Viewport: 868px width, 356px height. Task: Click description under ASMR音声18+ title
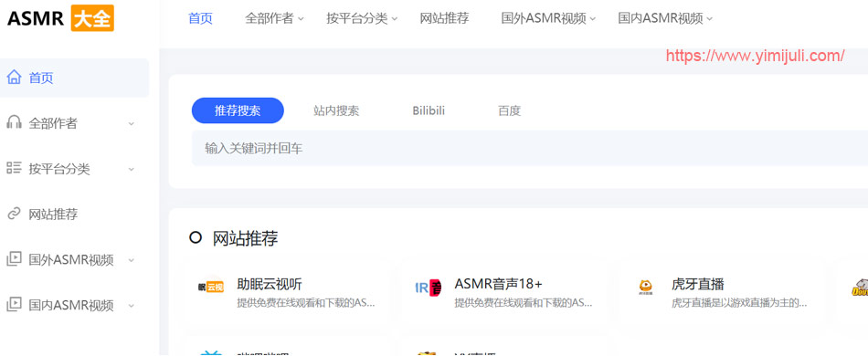[524, 303]
